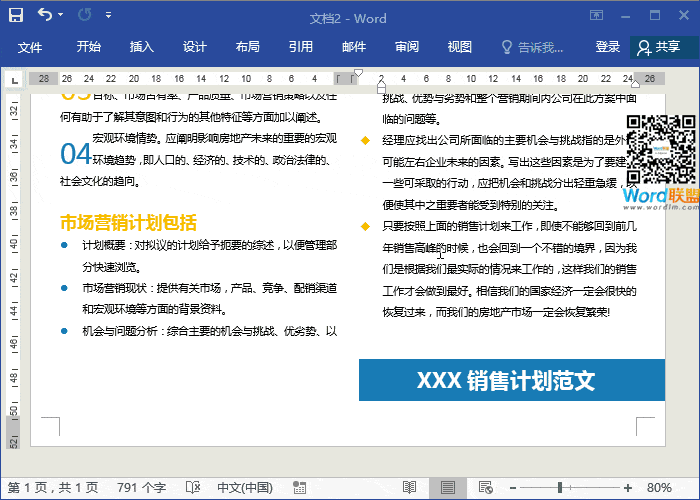
Task: Click the Save icon in quick access toolbar
Action: pyautogui.click(x=17, y=16)
